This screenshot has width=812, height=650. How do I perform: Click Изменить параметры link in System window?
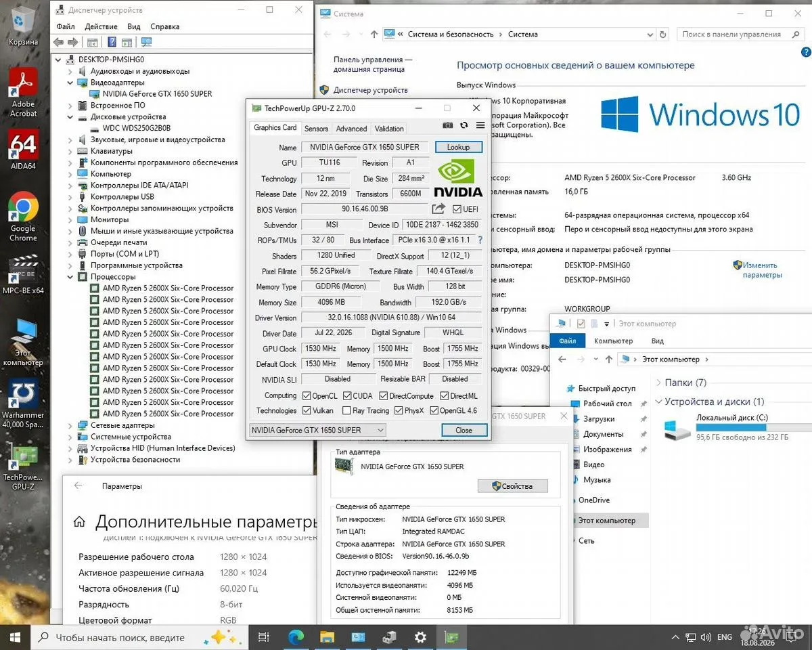(x=762, y=270)
